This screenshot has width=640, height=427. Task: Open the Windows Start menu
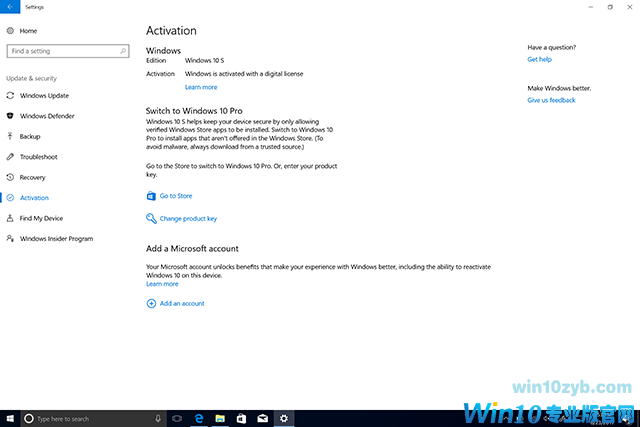(x=10, y=418)
